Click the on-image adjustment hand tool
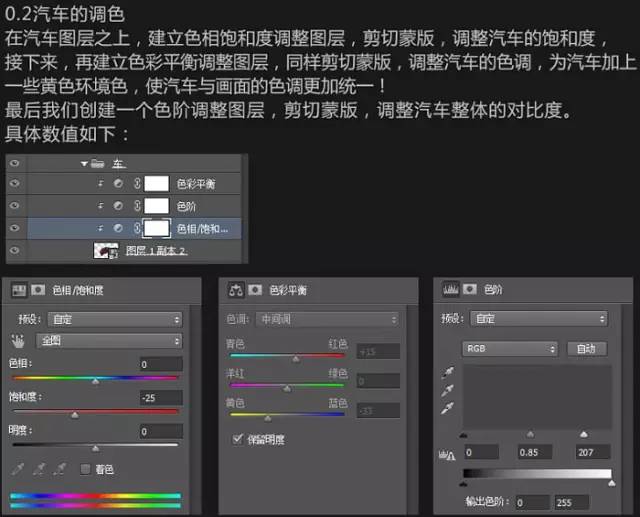The image size is (640, 517). click(x=17, y=340)
